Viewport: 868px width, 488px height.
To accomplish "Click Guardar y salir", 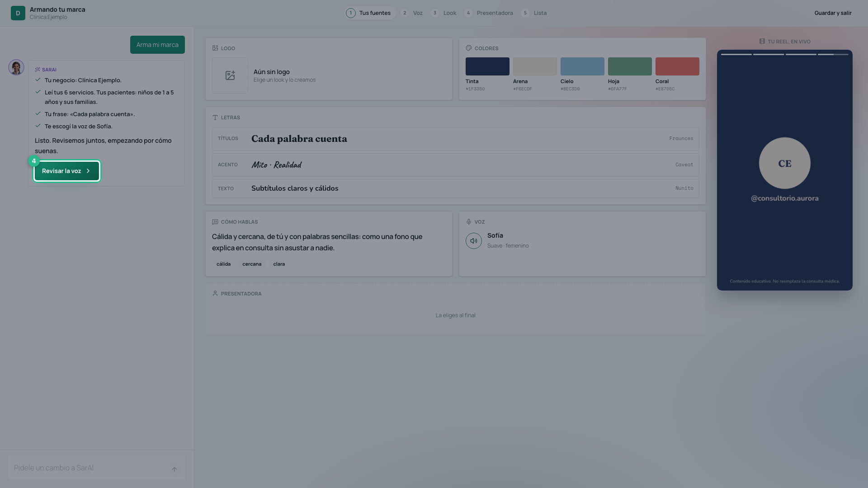I will [833, 13].
